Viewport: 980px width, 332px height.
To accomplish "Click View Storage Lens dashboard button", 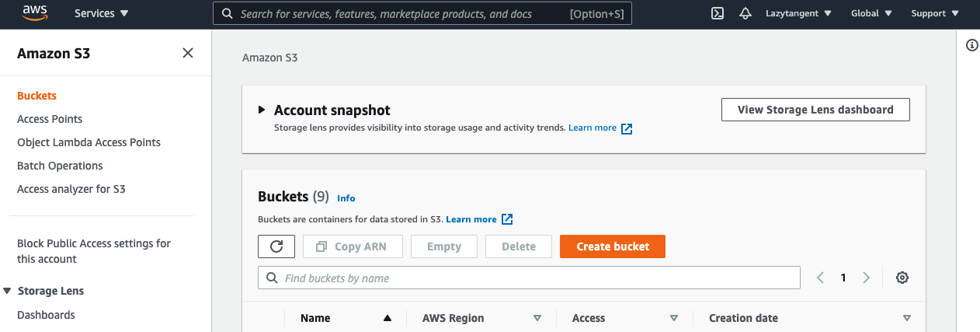I will [815, 110].
